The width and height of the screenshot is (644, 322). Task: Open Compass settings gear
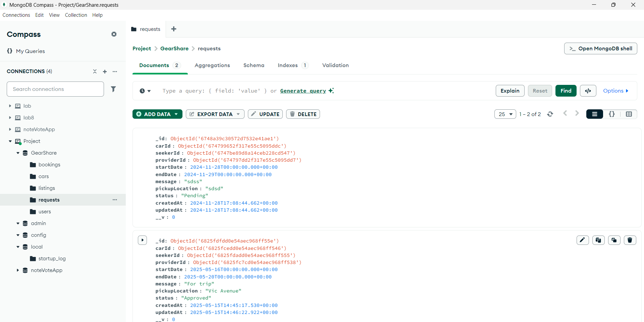pos(114,34)
